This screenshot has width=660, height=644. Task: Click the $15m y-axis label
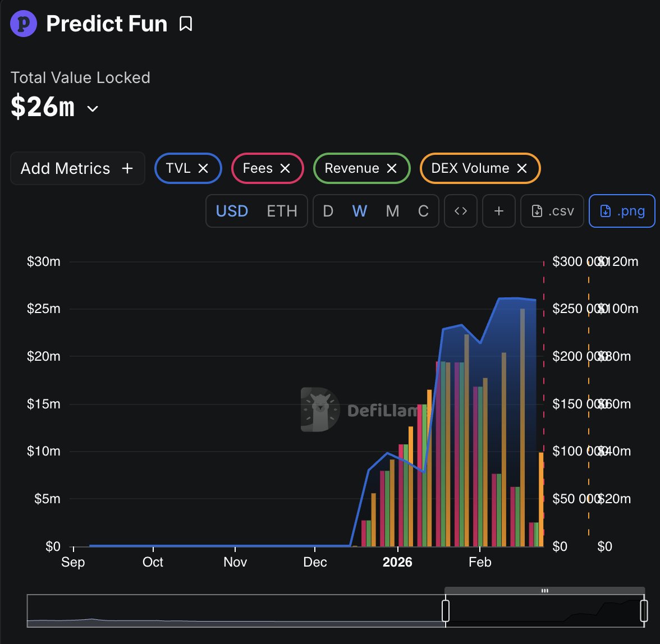point(43,404)
